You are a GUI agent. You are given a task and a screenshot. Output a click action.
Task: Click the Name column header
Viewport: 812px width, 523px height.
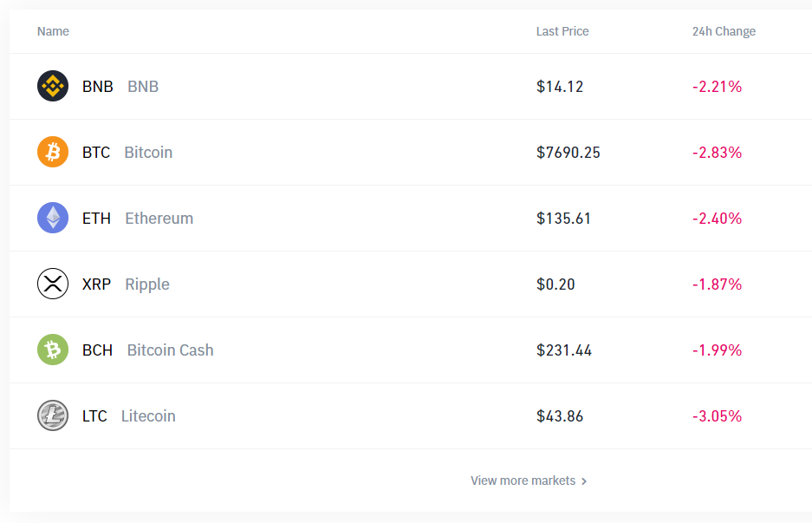tap(53, 31)
